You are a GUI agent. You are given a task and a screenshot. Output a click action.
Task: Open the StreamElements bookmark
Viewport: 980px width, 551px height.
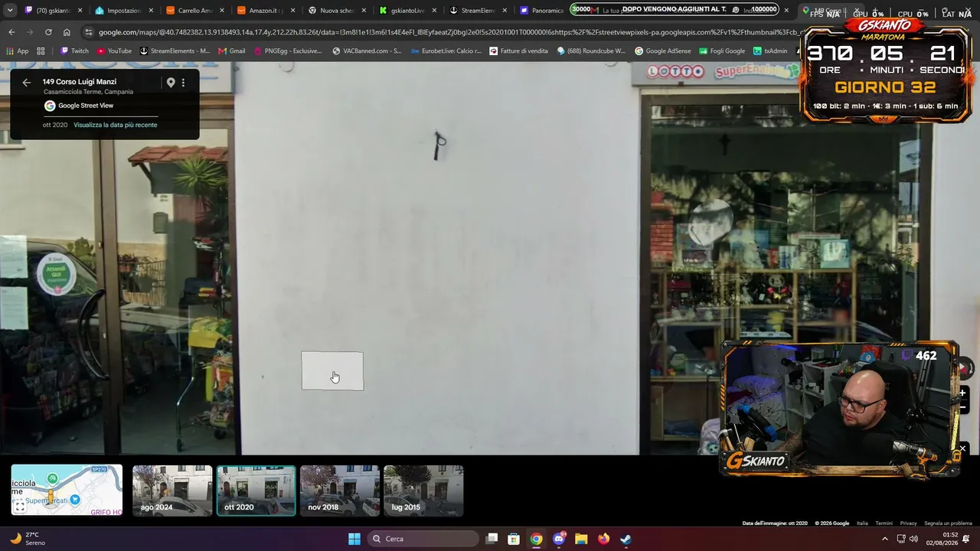[175, 51]
